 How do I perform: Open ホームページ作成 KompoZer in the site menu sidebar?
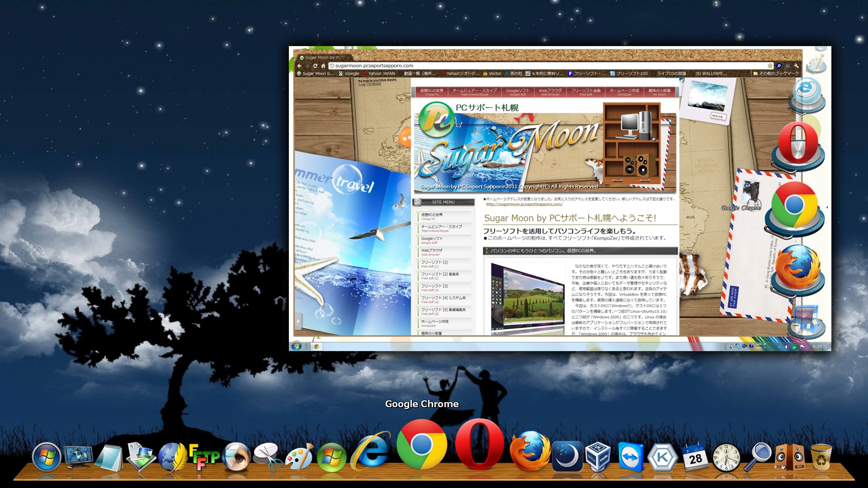(x=444, y=323)
